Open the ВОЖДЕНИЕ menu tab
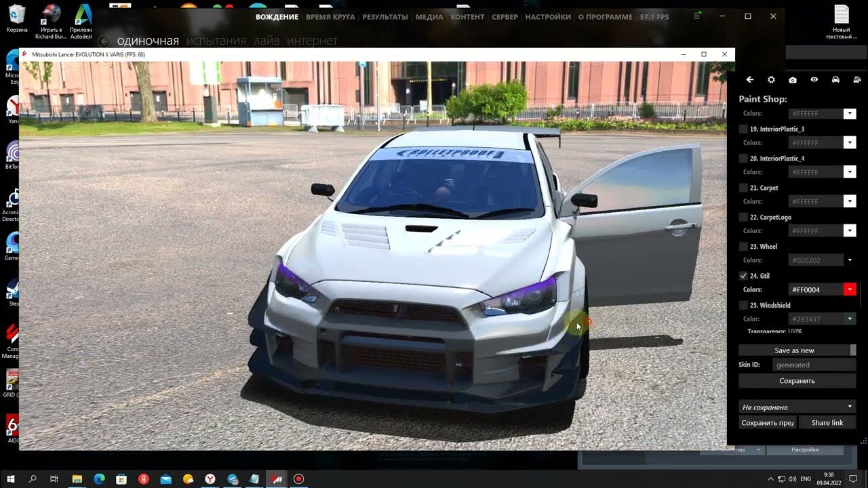The width and height of the screenshot is (868, 488). click(x=277, y=17)
